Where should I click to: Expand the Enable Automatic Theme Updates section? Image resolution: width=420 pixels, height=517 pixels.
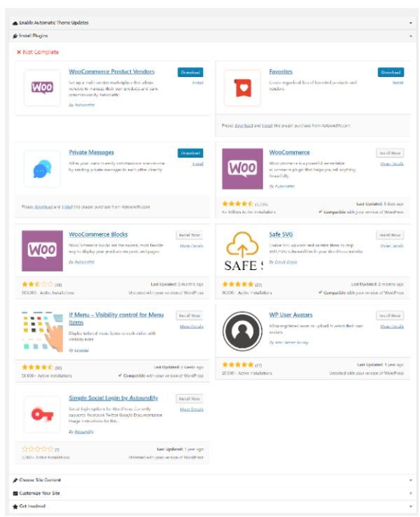point(210,22)
